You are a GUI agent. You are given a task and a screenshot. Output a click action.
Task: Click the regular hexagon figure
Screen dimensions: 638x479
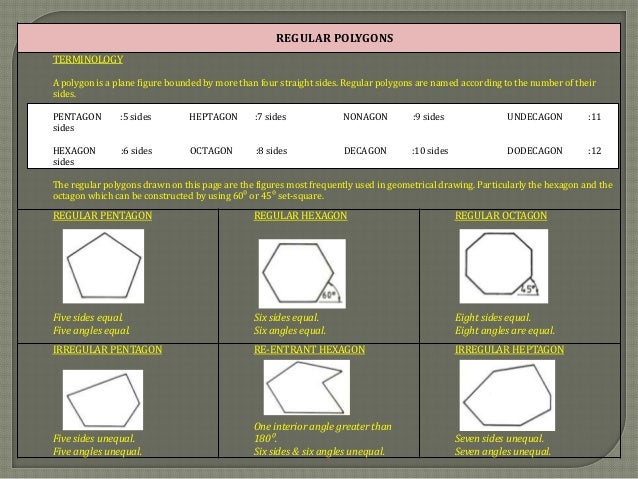302,273
